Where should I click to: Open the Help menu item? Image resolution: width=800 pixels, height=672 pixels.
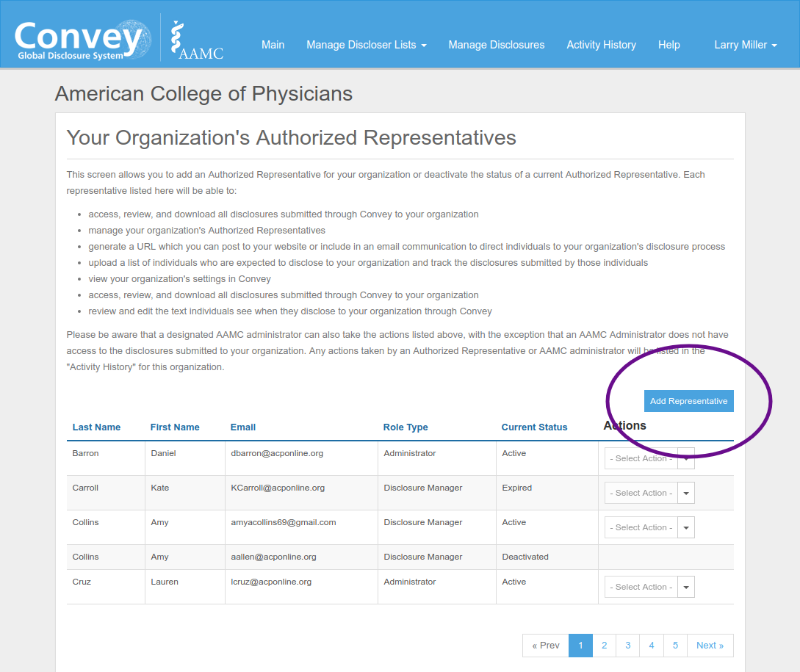[669, 45]
